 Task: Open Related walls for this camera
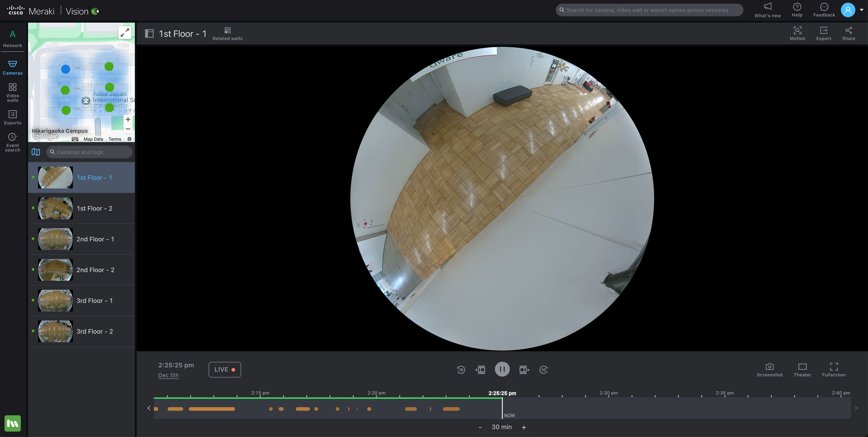227,34
